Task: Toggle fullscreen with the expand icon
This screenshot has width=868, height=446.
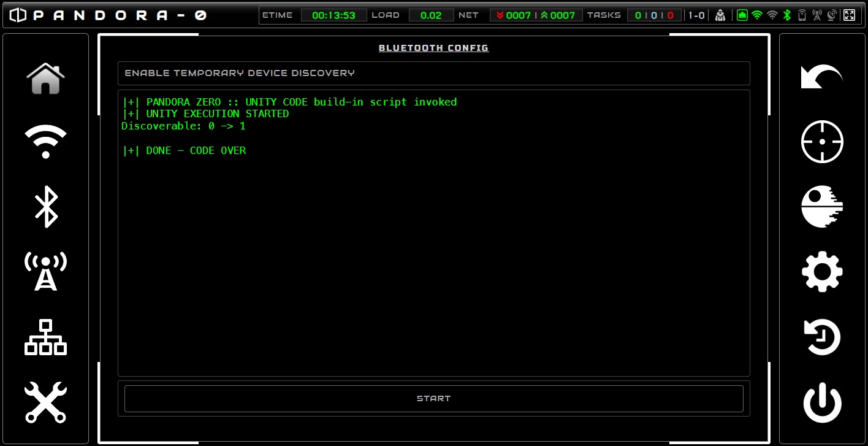Action: pyautogui.click(x=849, y=15)
